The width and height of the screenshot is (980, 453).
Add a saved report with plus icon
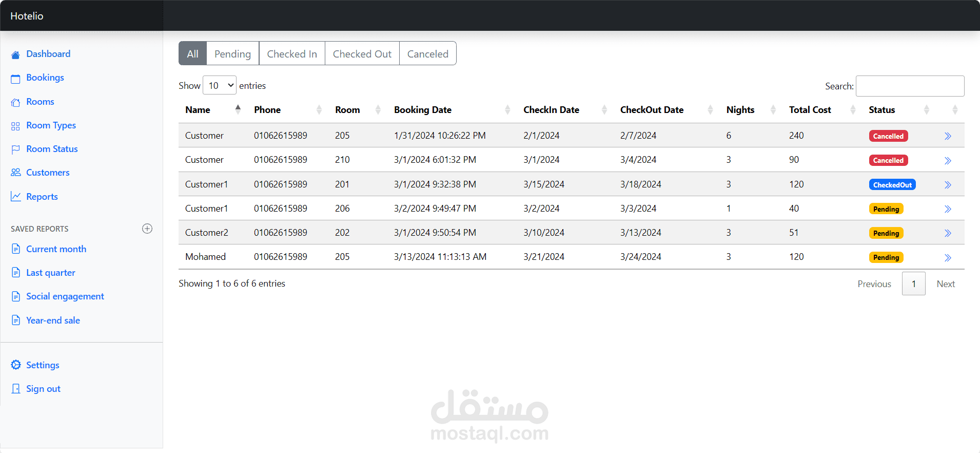147,229
